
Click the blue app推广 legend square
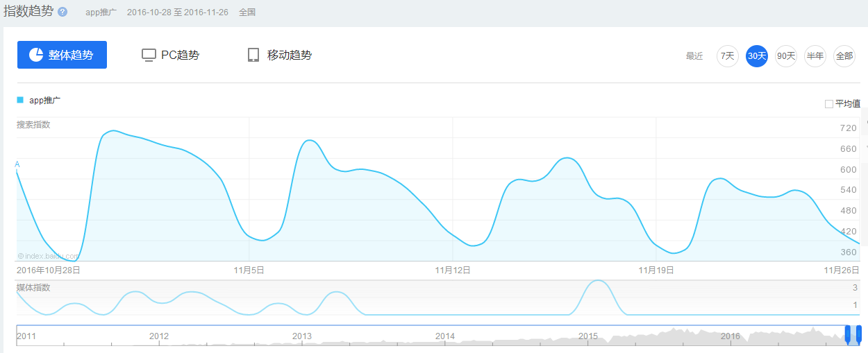click(x=20, y=100)
